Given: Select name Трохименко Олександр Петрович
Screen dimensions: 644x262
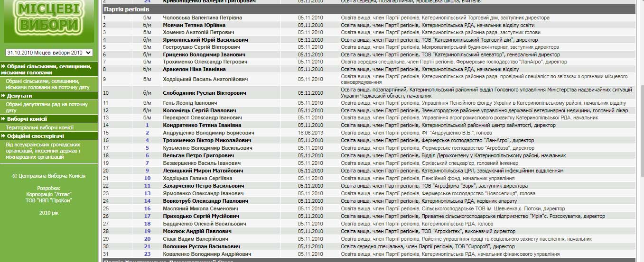Looking at the screenshot, I should (205, 62).
